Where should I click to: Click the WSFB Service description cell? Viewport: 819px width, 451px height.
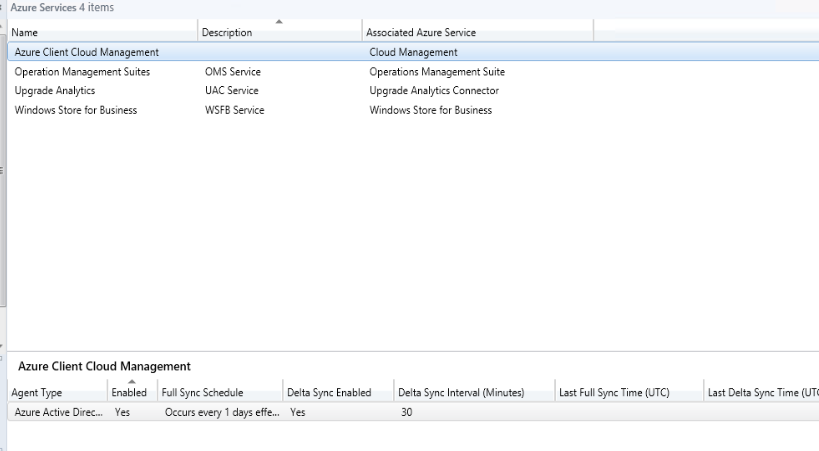click(x=235, y=110)
